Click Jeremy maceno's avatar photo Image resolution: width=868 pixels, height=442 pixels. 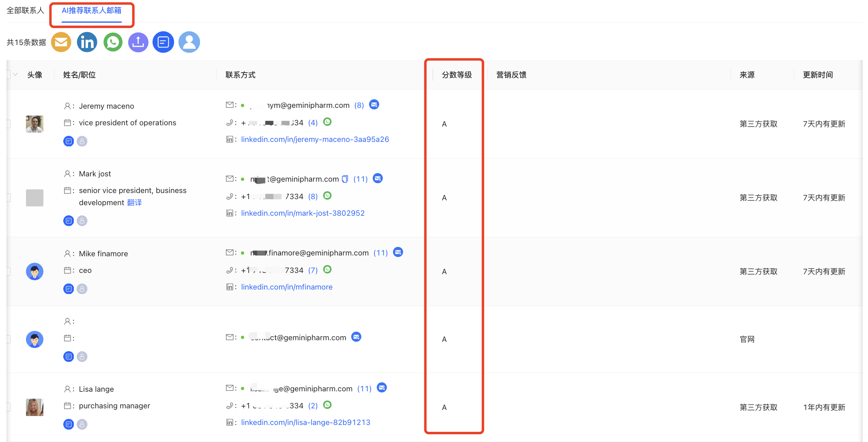coord(34,124)
